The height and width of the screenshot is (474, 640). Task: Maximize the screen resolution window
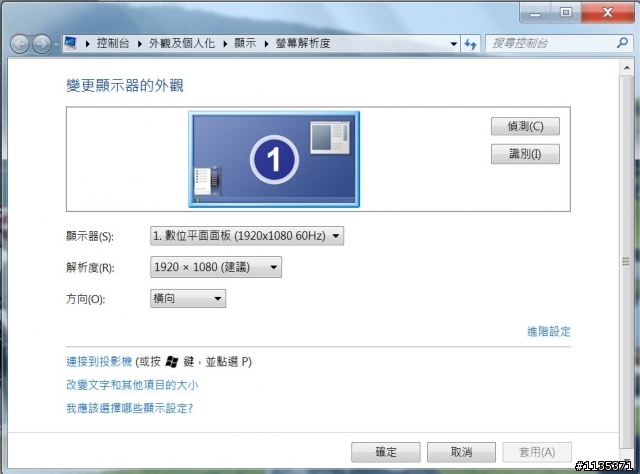click(565, 13)
